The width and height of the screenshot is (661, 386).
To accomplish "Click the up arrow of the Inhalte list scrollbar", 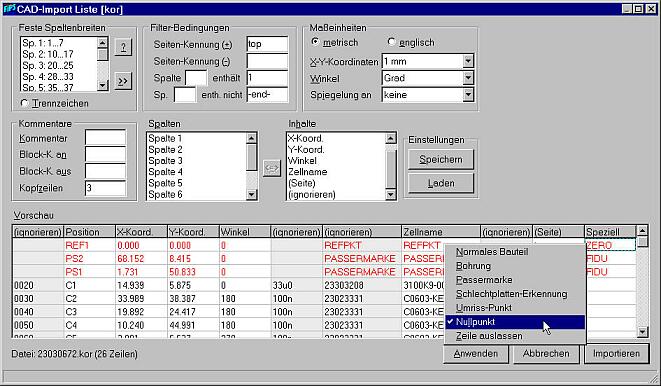I will point(391,138).
